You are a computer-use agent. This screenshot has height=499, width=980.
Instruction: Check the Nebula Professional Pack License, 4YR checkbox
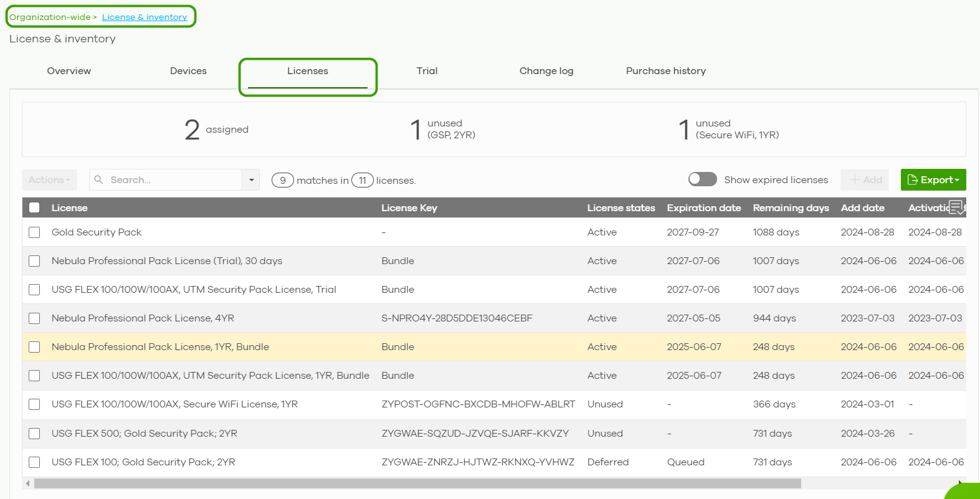[34, 318]
